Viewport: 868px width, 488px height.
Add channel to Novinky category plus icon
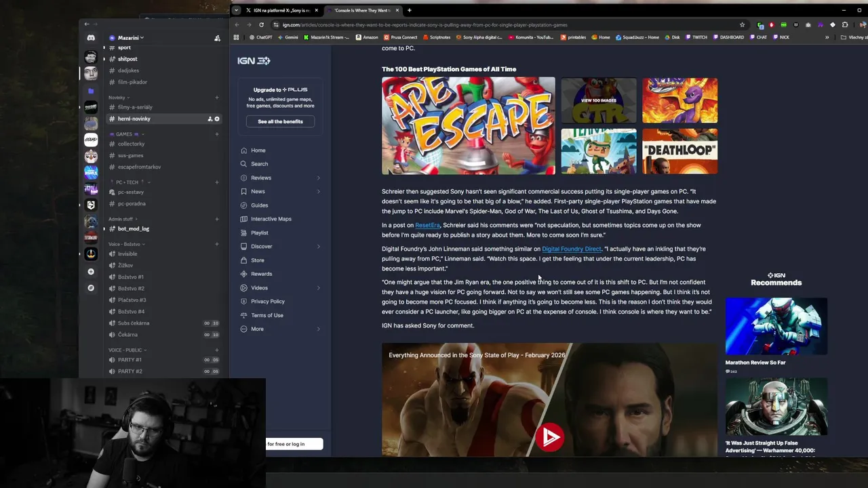pyautogui.click(x=217, y=98)
